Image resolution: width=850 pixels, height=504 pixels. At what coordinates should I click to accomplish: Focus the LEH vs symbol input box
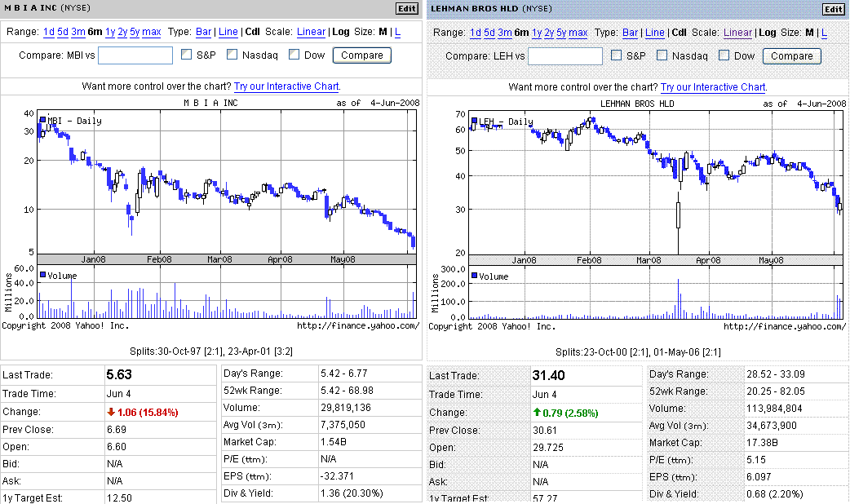561,56
